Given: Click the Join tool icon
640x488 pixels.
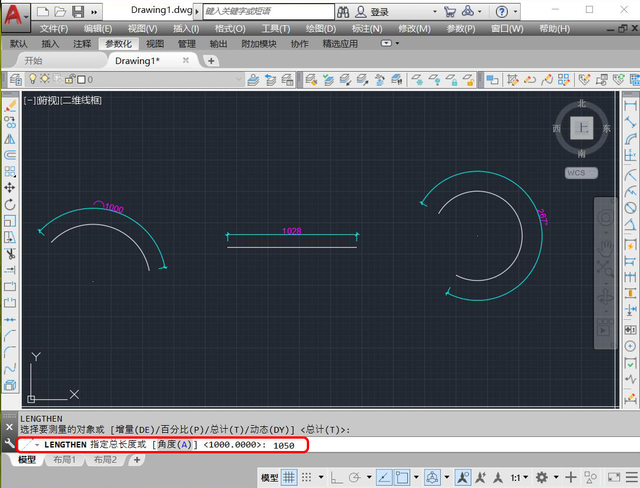Looking at the screenshot, I should (x=10, y=319).
